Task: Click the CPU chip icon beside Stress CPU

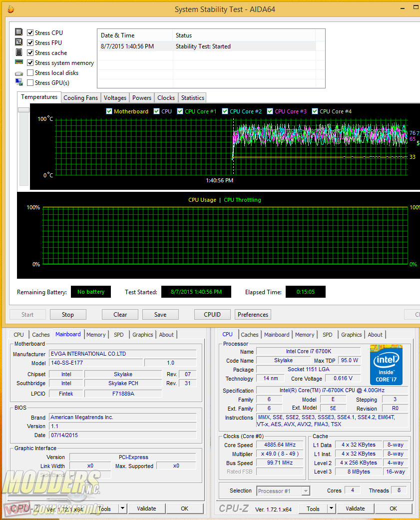Action: 19,32
